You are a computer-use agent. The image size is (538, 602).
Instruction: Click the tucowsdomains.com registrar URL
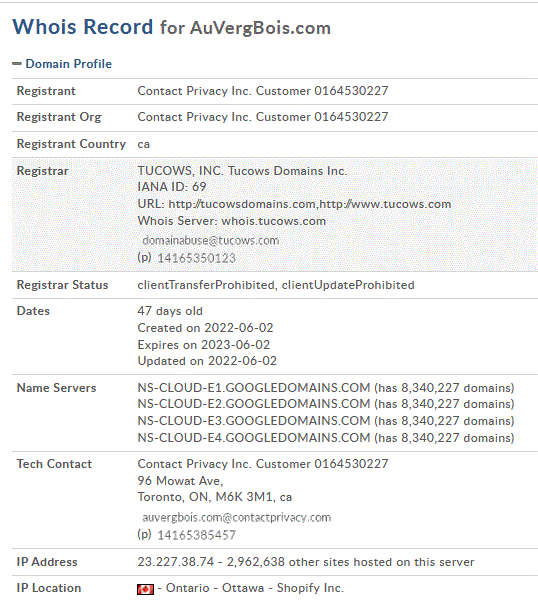pos(242,204)
